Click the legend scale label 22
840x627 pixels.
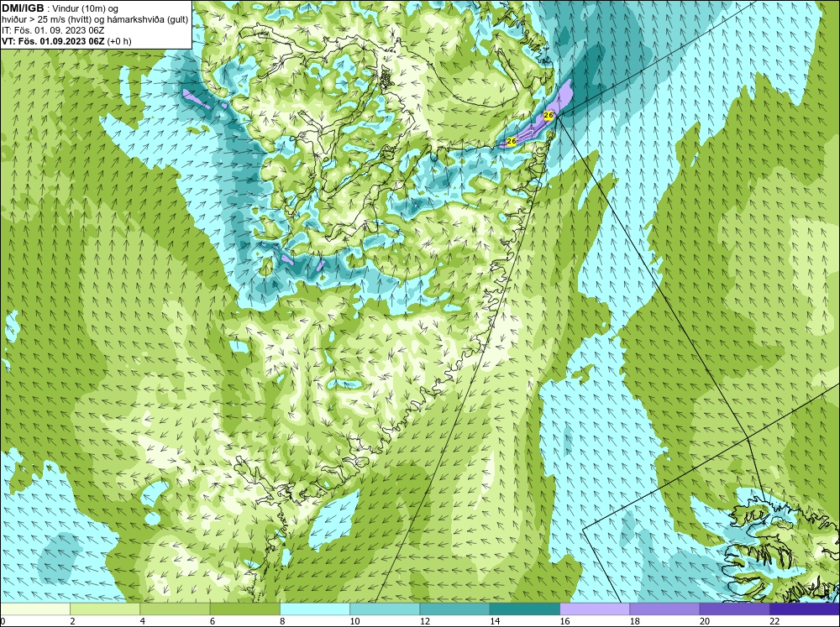(774, 621)
